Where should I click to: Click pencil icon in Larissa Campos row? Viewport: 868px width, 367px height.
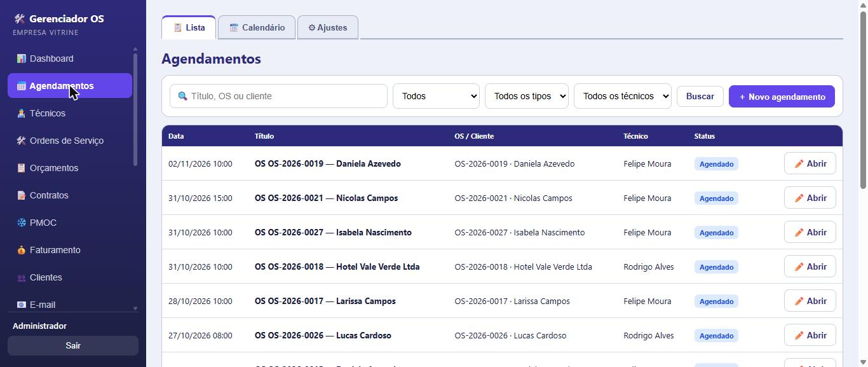tap(799, 301)
